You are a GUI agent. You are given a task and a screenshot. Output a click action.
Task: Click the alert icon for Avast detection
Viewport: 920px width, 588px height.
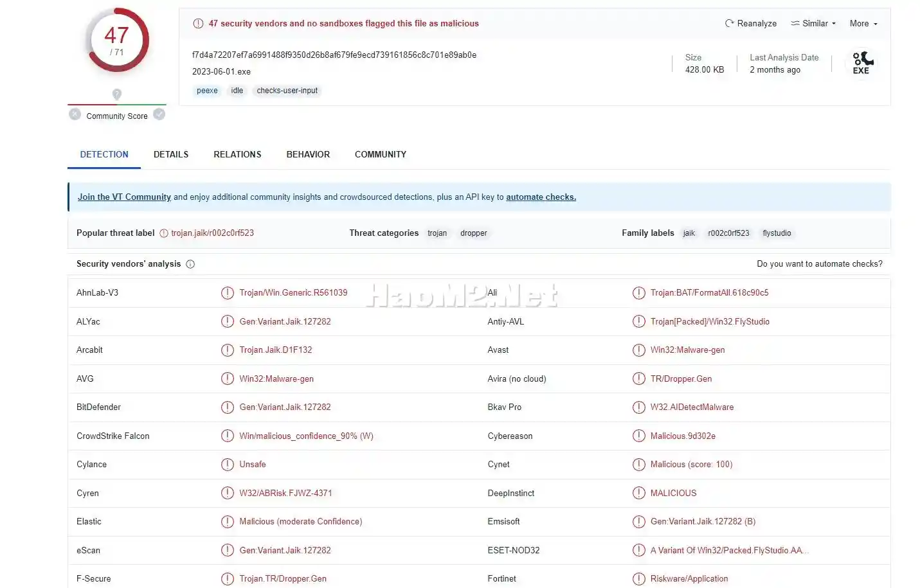pyautogui.click(x=638, y=350)
